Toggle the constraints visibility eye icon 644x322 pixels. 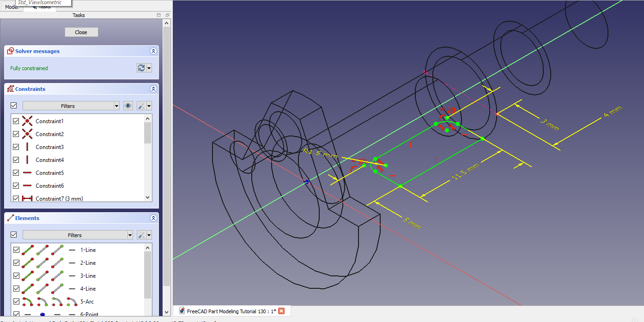[128, 106]
